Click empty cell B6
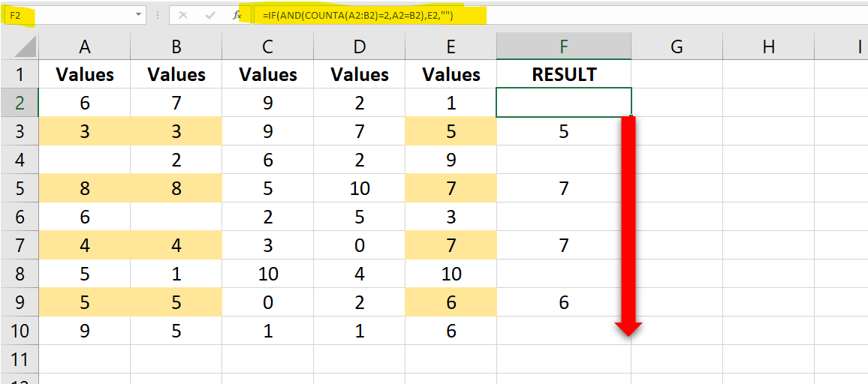This screenshot has height=384, width=868. coord(176,217)
